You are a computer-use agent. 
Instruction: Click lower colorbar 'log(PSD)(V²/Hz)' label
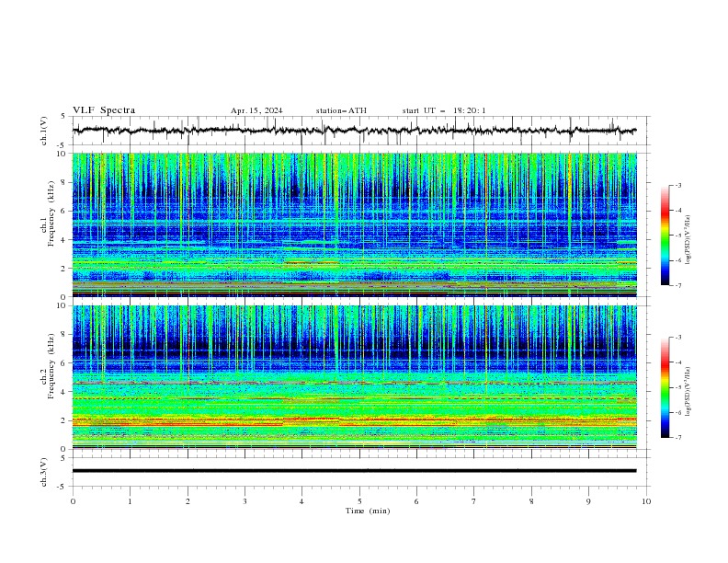coord(688,392)
